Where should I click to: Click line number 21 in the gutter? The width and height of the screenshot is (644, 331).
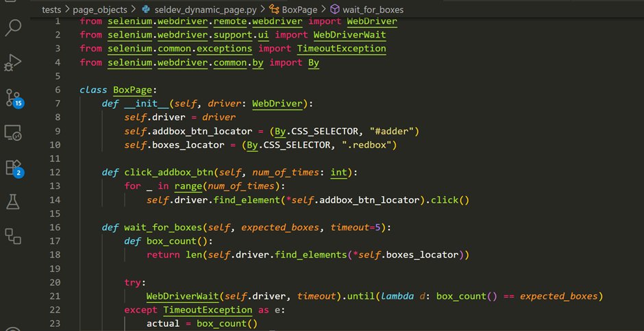55,295
